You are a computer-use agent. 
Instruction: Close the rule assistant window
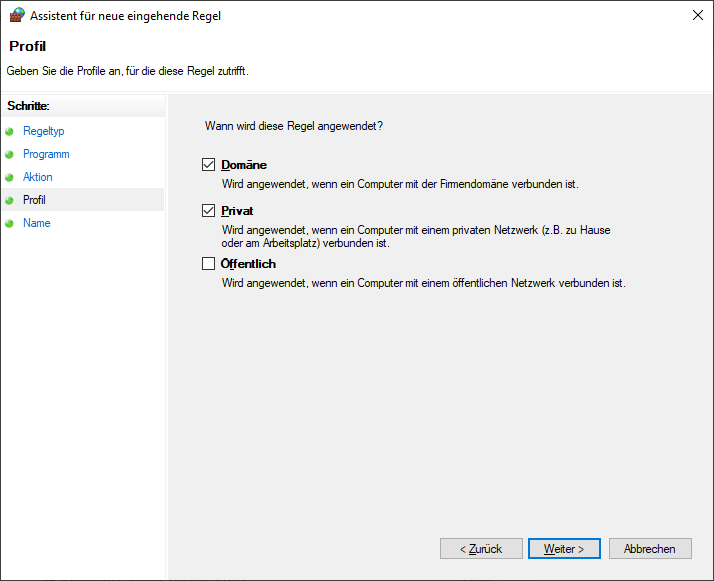(x=696, y=16)
